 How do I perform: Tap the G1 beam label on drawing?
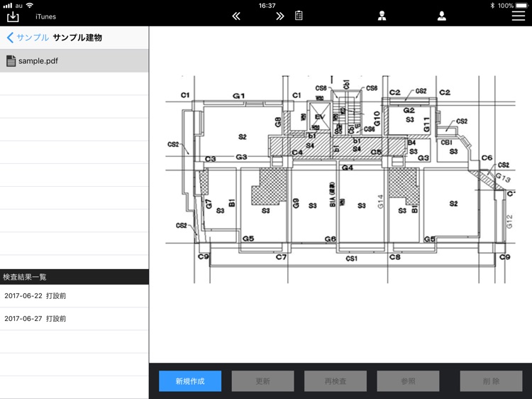(238, 96)
